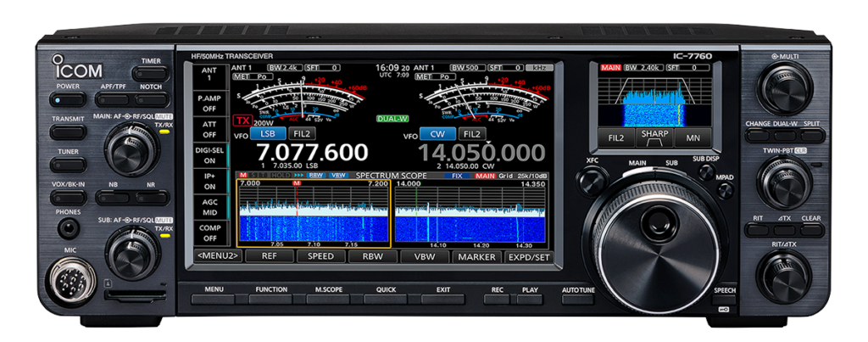The image size is (868, 342).
Task: Tap the DUAL-W green indicator
Action: coord(391,119)
